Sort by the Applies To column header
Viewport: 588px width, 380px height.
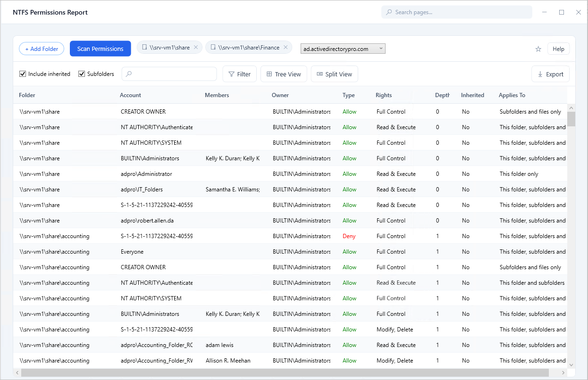pos(512,95)
